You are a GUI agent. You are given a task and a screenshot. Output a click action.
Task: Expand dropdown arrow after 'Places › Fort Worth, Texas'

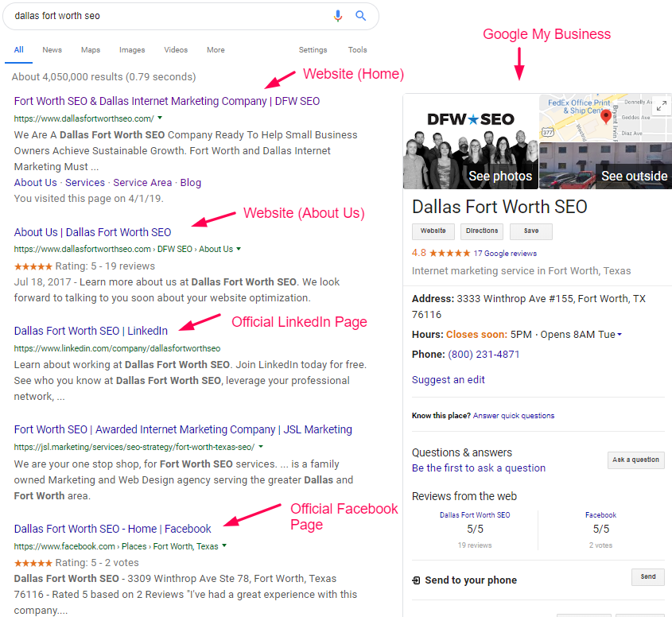pyautogui.click(x=224, y=546)
